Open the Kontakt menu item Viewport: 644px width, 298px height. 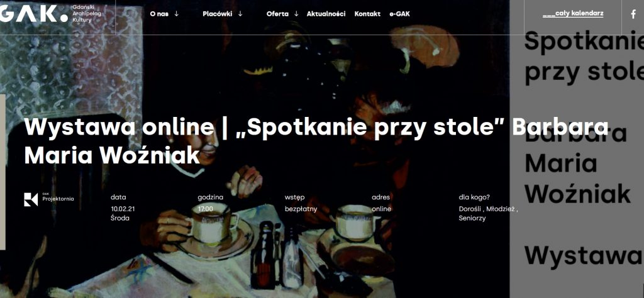pyautogui.click(x=367, y=14)
